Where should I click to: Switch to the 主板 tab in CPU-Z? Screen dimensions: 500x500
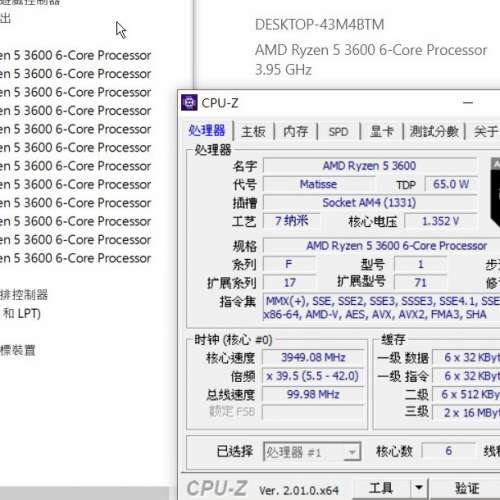coord(253,131)
